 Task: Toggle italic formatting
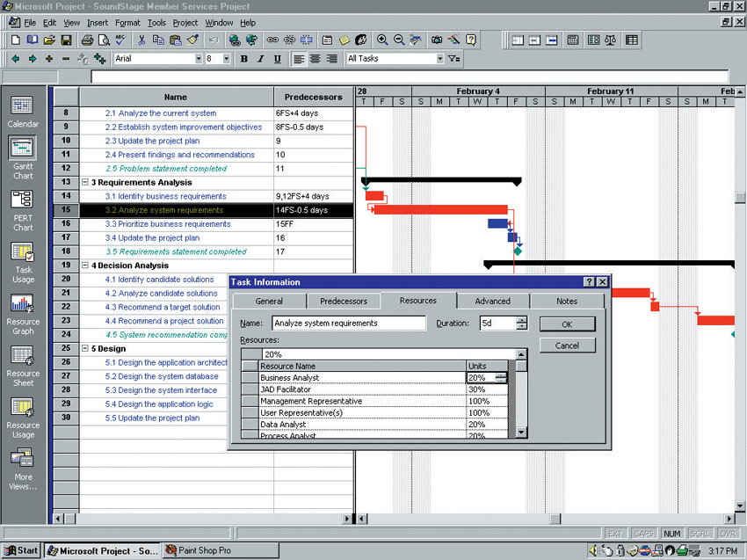click(261, 59)
